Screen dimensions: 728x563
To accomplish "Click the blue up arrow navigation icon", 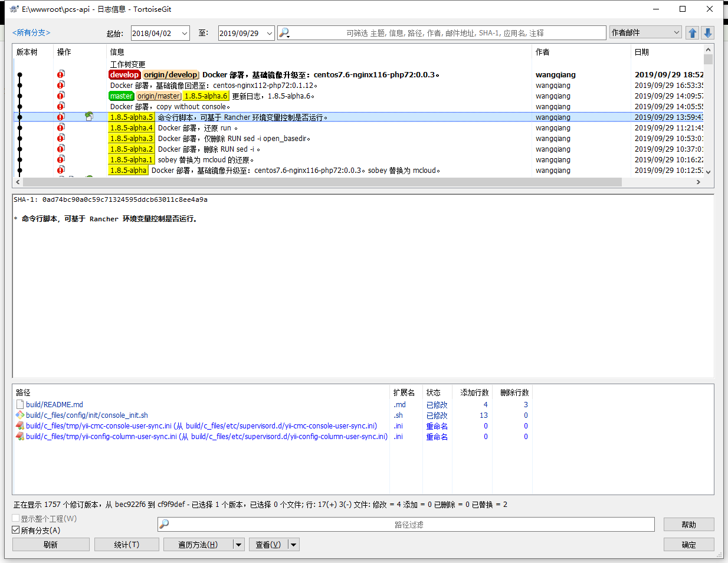I will click(x=693, y=33).
